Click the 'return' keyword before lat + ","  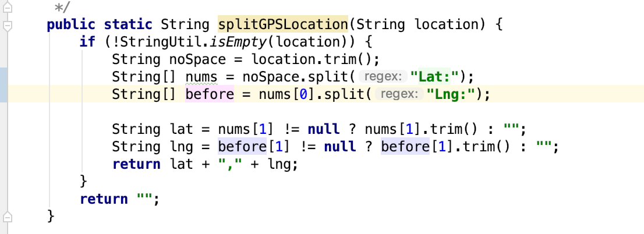(136, 164)
